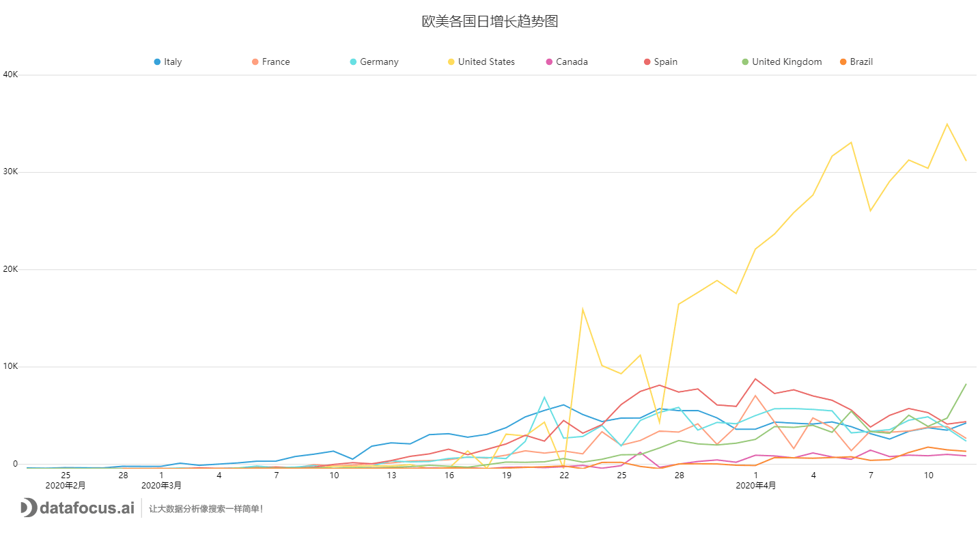Click the cyan Germany legend dot
The image size is (980, 552).
click(x=353, y=62)
